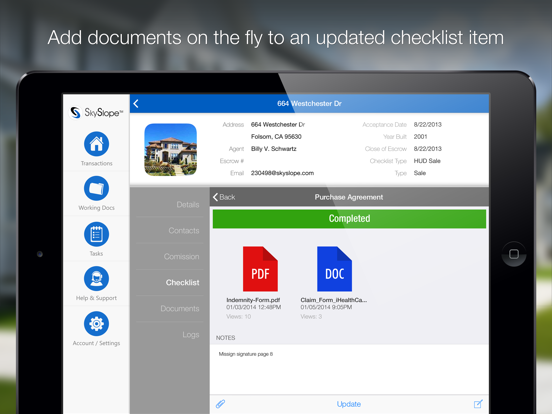Click the Acceptance Date value 8/22/2013
552x414 pixels.
(428, 125)
